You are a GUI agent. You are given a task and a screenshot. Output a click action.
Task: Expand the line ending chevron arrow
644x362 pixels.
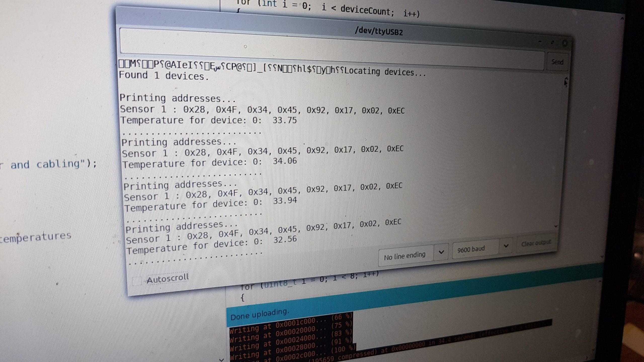coord(441,252)
